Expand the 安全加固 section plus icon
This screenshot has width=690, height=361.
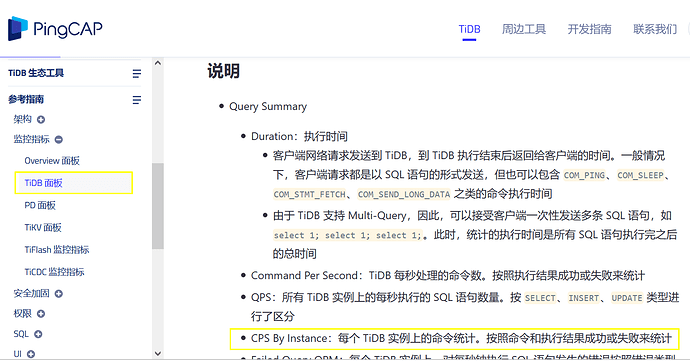coord(59,294)
